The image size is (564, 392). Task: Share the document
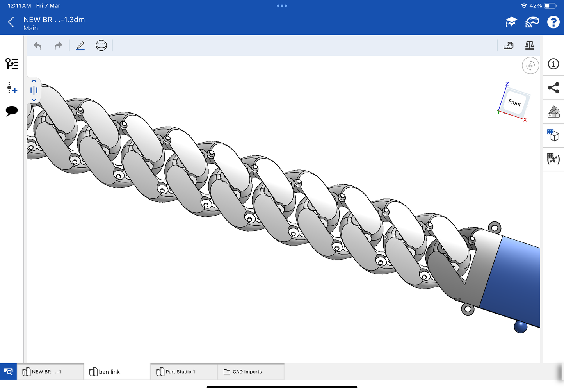point(553,88)
